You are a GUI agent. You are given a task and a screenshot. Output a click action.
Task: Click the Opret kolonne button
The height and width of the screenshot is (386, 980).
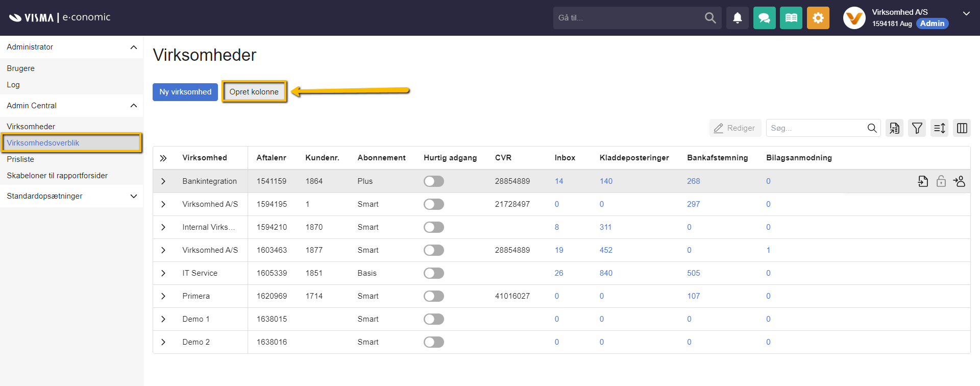coord(254,92)
